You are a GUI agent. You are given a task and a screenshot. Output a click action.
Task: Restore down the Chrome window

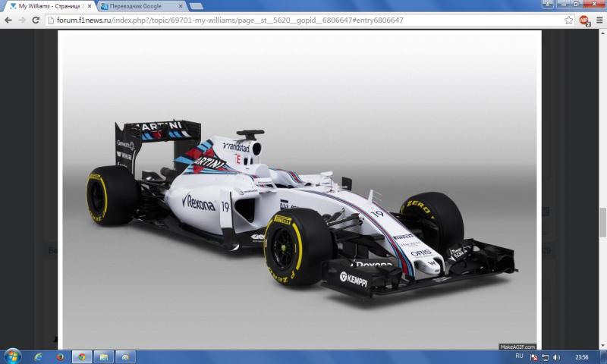coord(577,4)
